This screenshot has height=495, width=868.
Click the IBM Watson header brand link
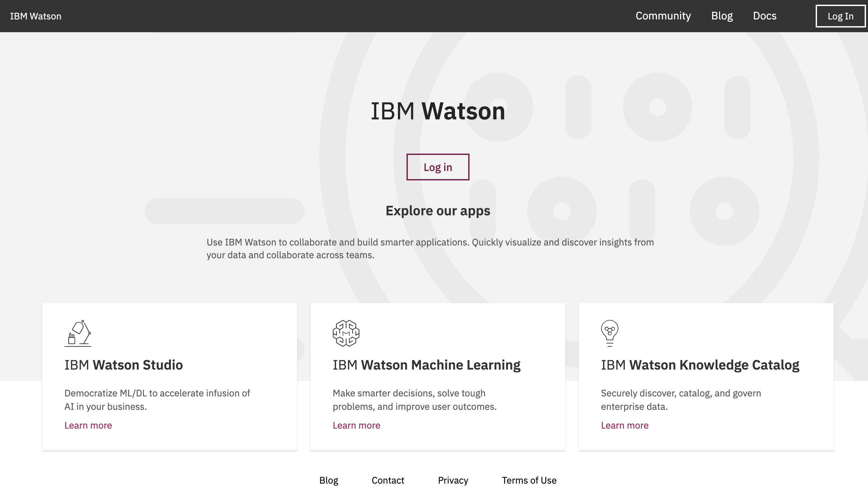[x=36, y=16]
